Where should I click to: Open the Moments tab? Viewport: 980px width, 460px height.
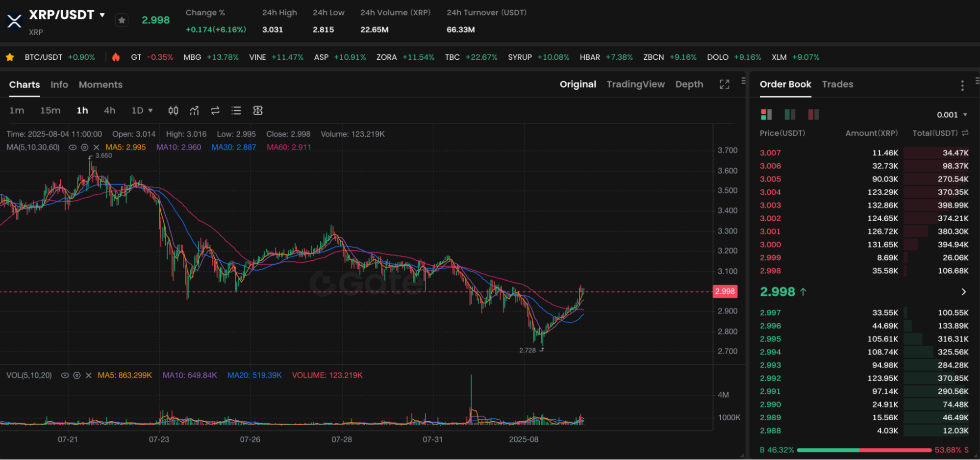101,85
